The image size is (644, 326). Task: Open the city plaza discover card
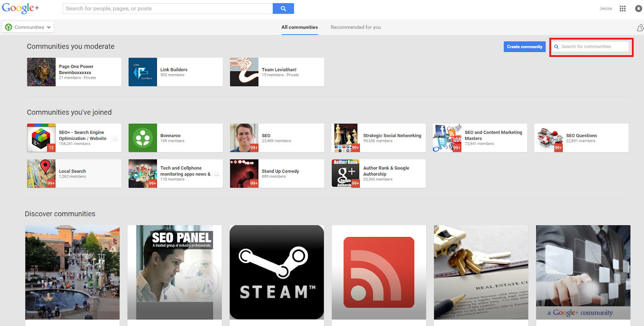[x=72, y=272]
